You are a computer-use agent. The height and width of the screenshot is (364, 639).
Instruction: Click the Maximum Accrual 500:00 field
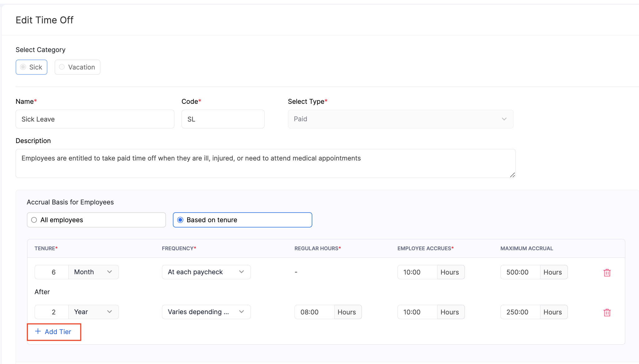click(x=520, y=272)
